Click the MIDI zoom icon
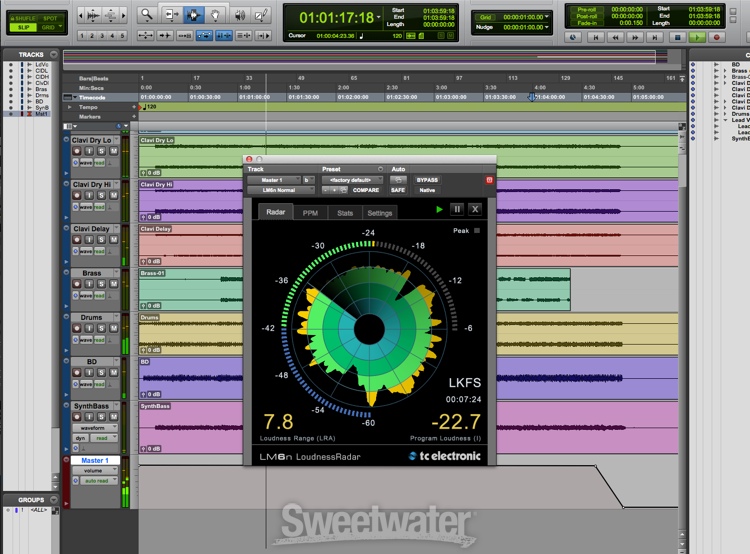 [110, 16]
